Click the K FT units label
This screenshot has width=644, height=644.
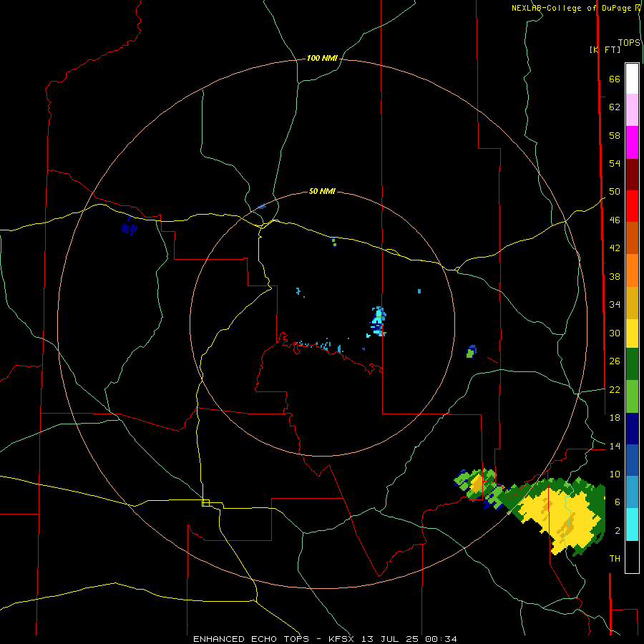click(605, 49)
